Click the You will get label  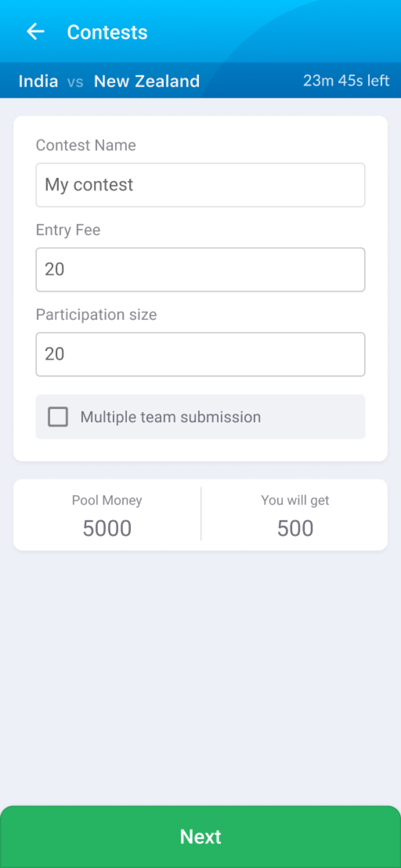pos(295,500)
